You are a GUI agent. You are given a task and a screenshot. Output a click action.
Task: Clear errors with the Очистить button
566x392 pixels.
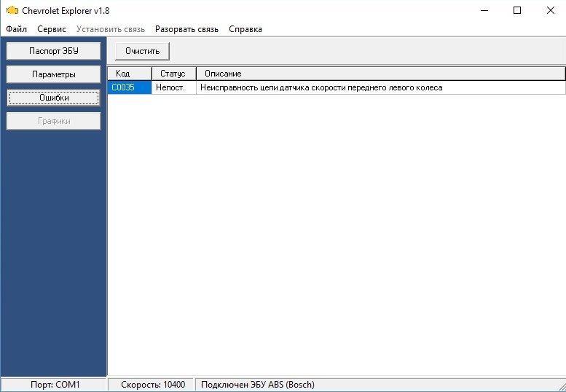142,51
